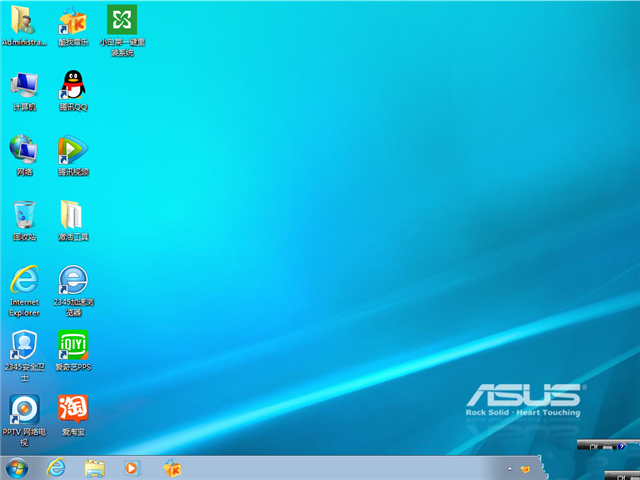Launch PPTV 网络电视 desktop shortcut
Screen dimensions: 640x480
(23, 408)
